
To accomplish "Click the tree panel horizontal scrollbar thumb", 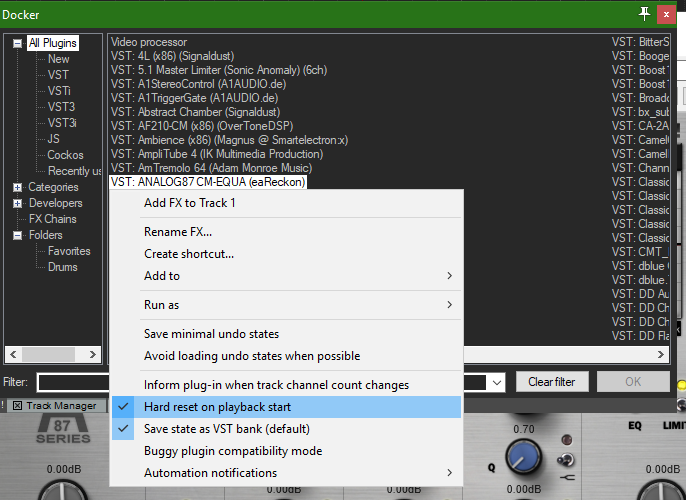I will click(48, 354).
